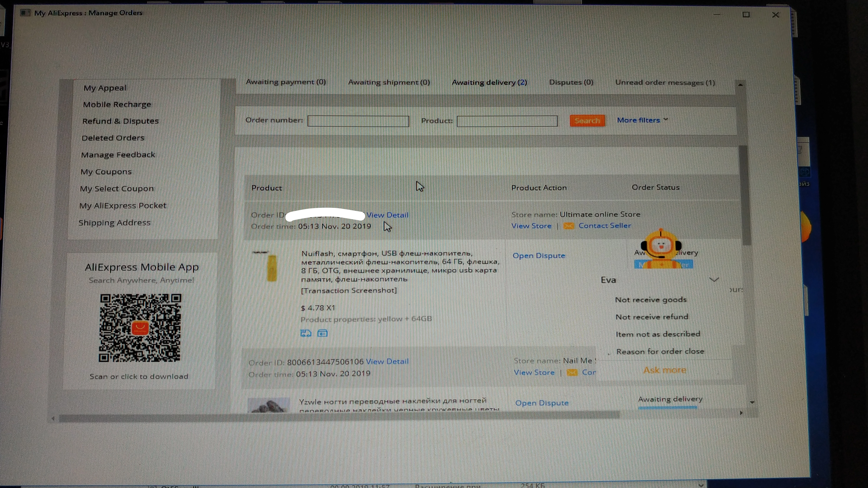Open My Appeal in the sidebar
This screenshot has height=488, width=868.
coord(105,88)
